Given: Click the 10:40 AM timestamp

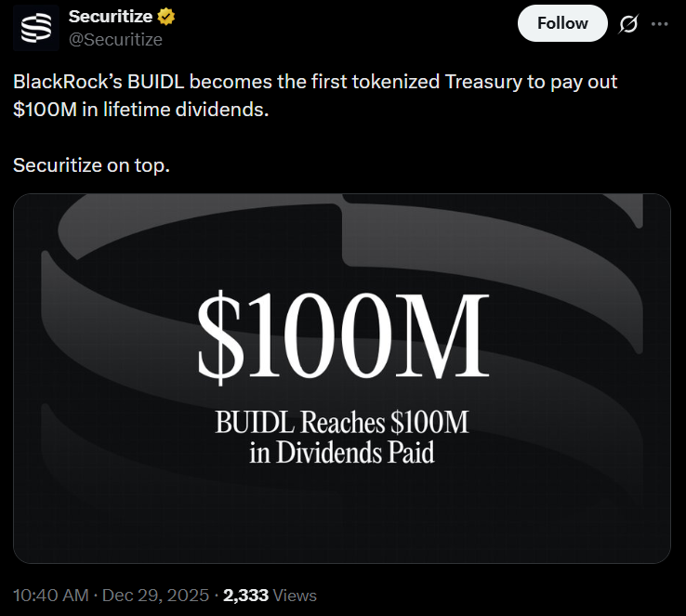Looking at the screenshot, I should click(x=52, y=596).
